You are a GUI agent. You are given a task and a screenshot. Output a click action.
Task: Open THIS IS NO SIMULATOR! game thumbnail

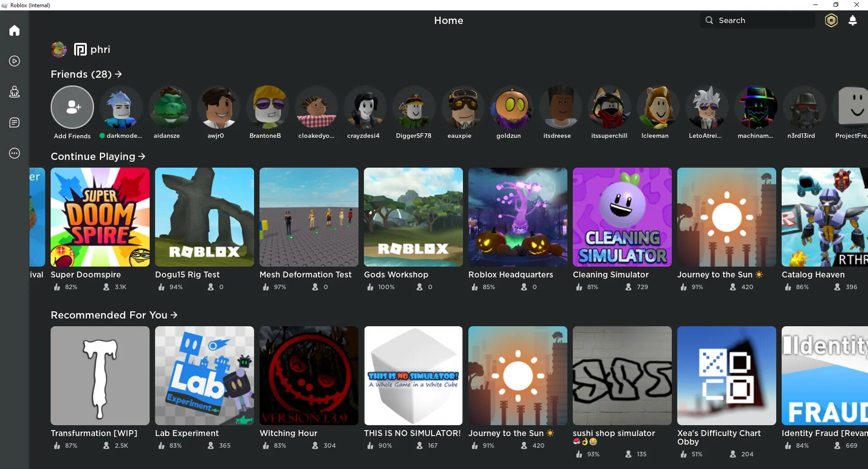(x=413, y=375)
